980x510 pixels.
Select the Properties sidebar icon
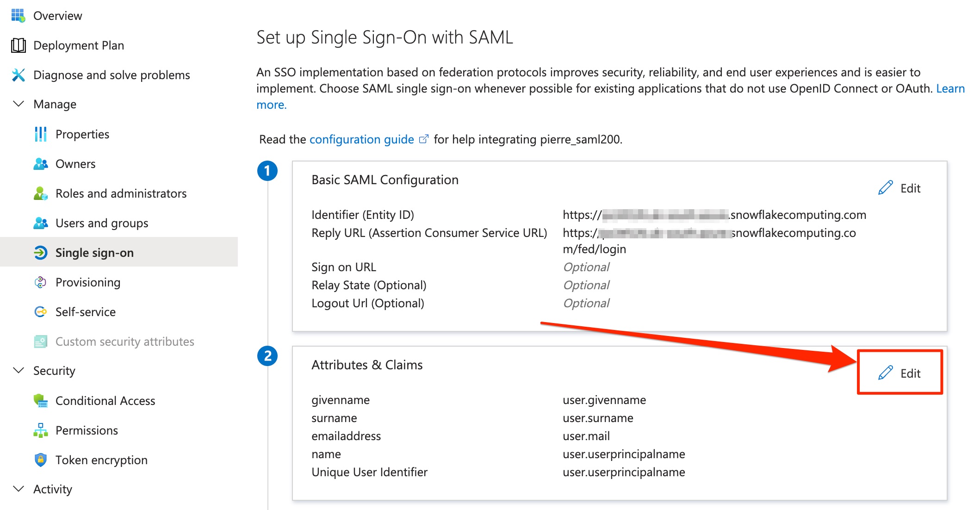pyautogui.click(x=41, y=134)
